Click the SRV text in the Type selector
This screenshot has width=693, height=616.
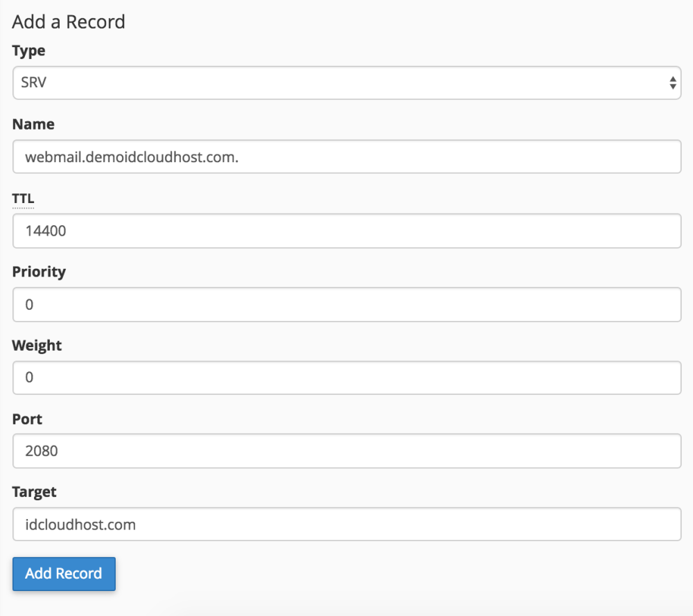point(33,82)
